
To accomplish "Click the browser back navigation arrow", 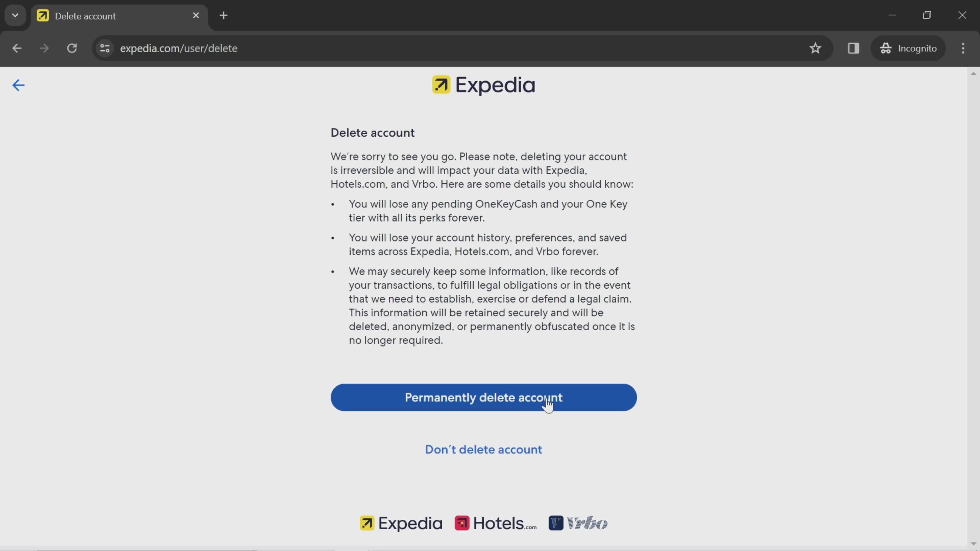I will 17,48.
